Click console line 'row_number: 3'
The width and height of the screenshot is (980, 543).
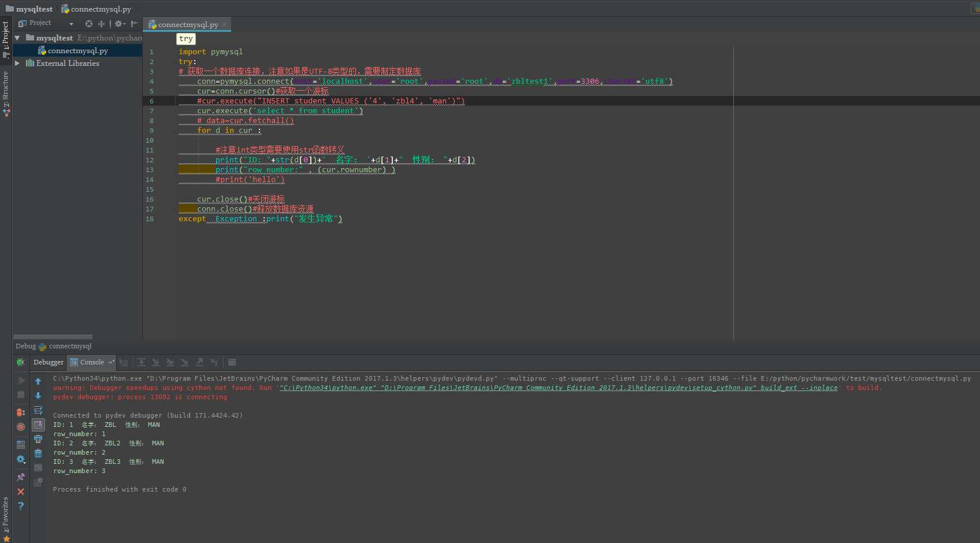(x=79, y=471)
